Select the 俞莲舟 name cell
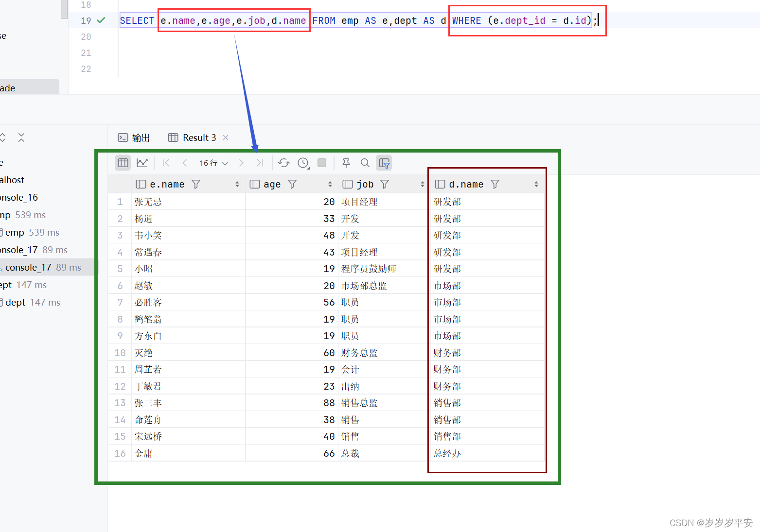Viewport: 760px width, 532px height. pos(189,420)
